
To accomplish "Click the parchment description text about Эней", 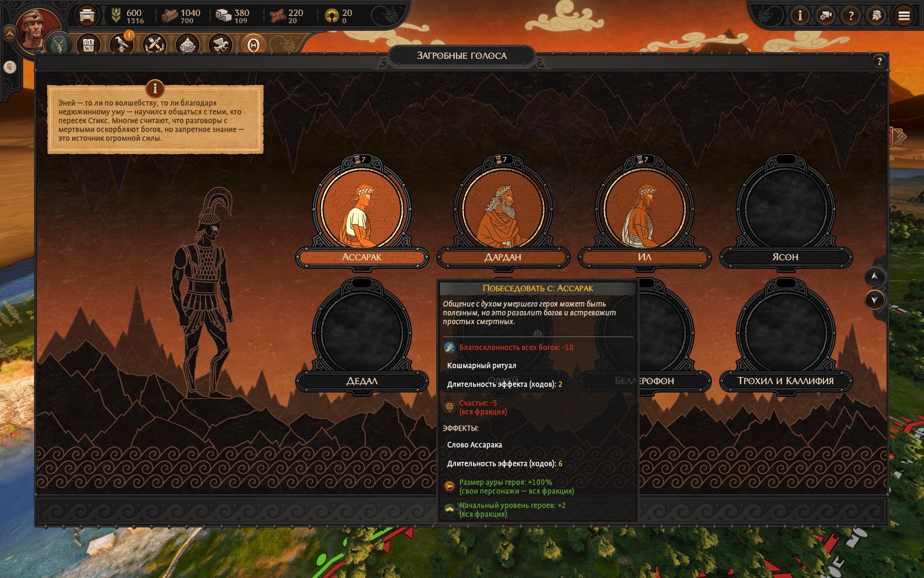I will [x=151, y=121].
